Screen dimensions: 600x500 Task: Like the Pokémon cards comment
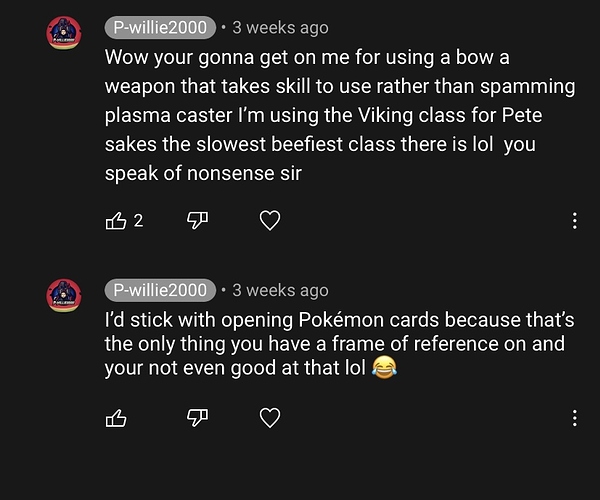(x=116, y=418)
